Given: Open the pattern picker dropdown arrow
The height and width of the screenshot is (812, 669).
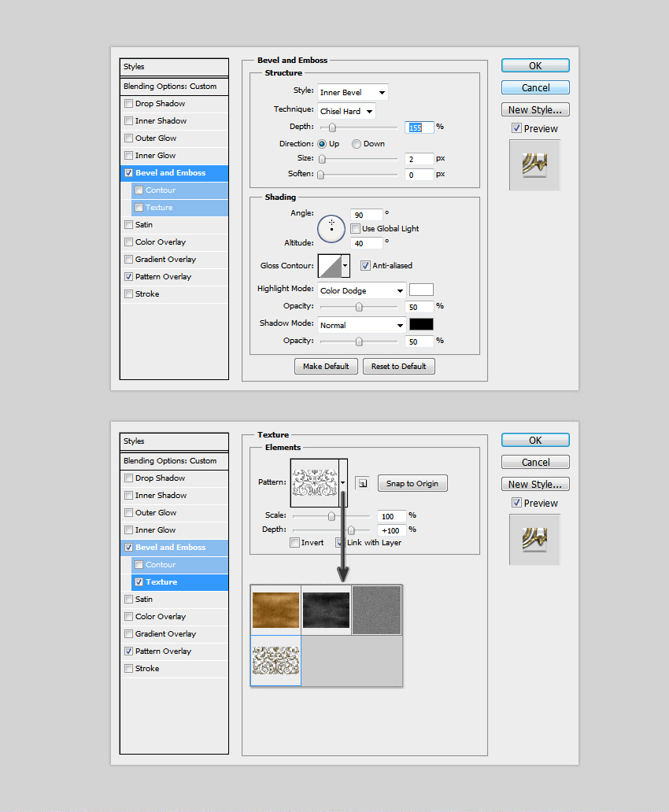Looking at the screenshot, I should [x=343, y=482].
